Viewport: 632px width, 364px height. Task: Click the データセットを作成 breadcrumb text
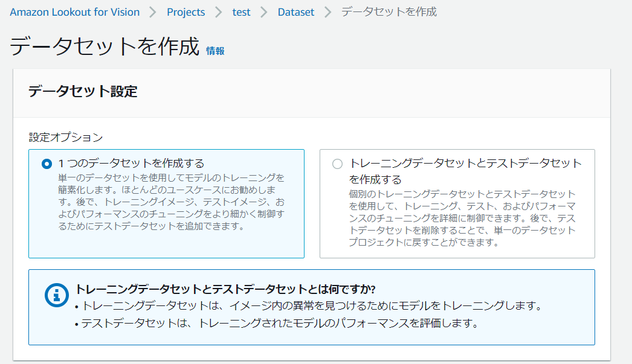tap(389, 11)
